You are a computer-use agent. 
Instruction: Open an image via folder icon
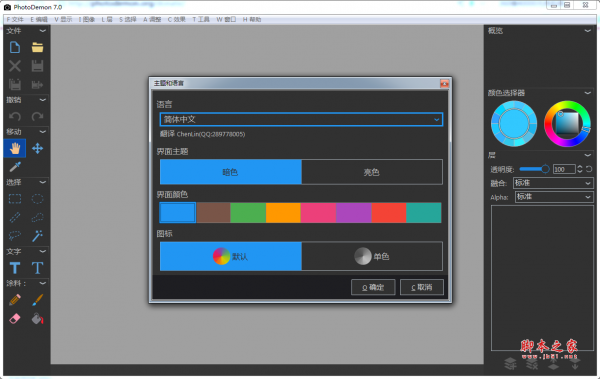(x=38, y=47)
